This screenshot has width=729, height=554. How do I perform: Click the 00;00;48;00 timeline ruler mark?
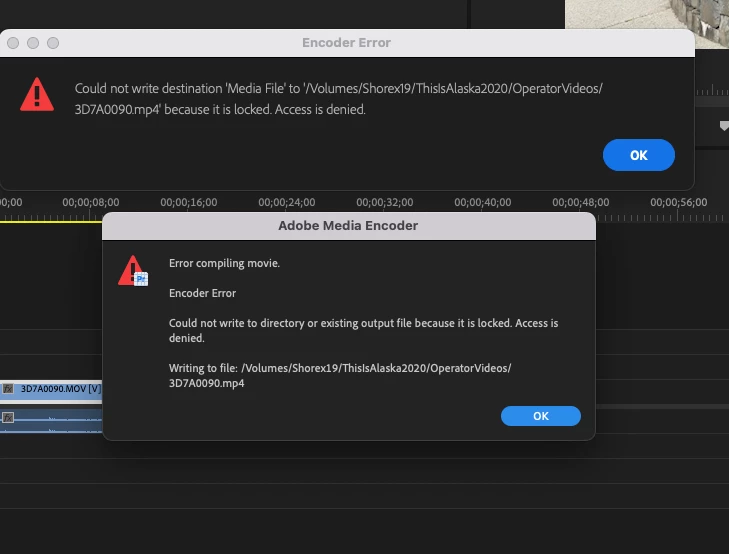(581, 202)
